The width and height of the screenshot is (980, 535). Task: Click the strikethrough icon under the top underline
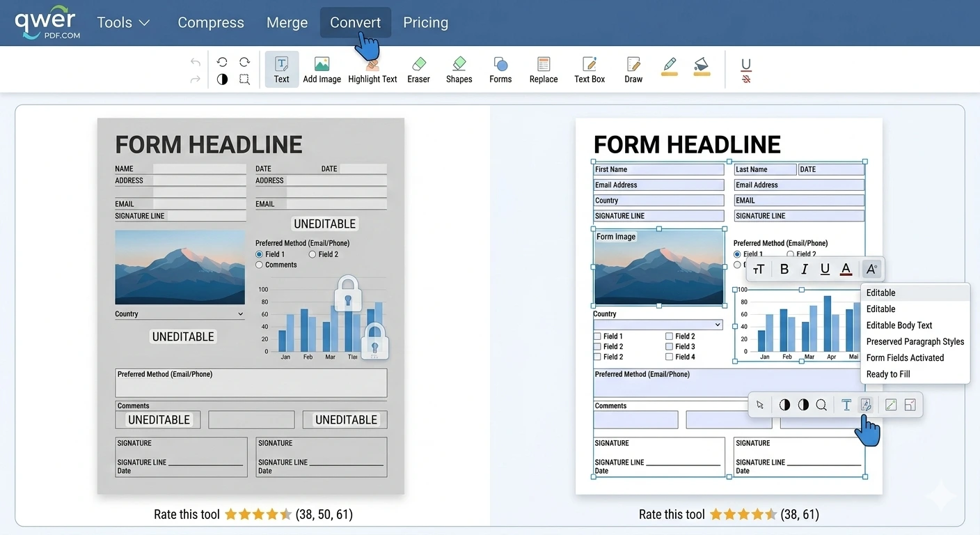click(x=746, y=79)
